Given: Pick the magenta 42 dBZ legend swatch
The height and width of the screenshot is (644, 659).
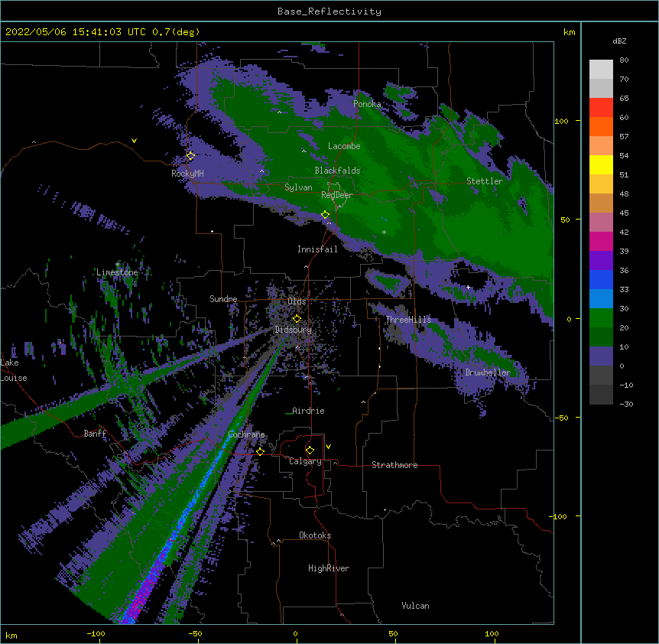Looking at the screenshot, I should click(x=601, y=241).
